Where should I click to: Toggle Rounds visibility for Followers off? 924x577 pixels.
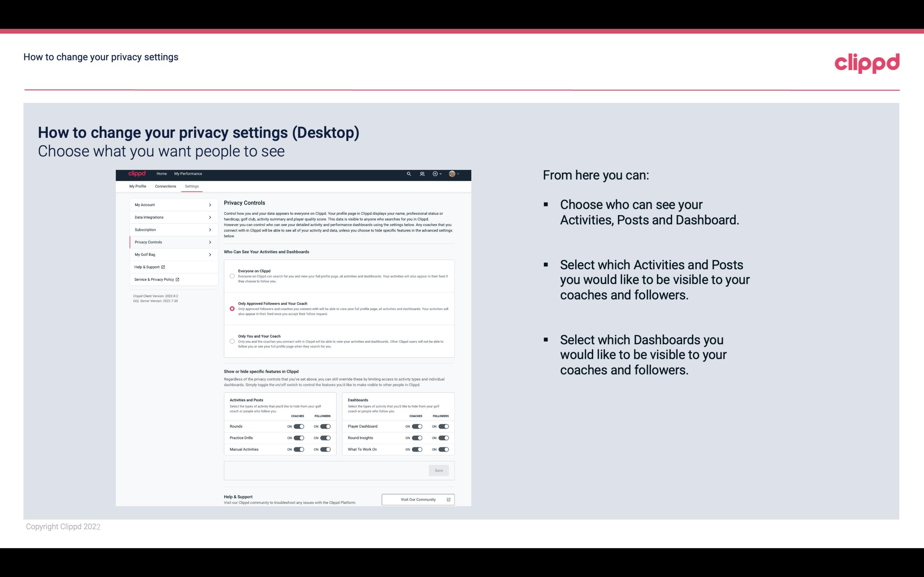point(324,426)
